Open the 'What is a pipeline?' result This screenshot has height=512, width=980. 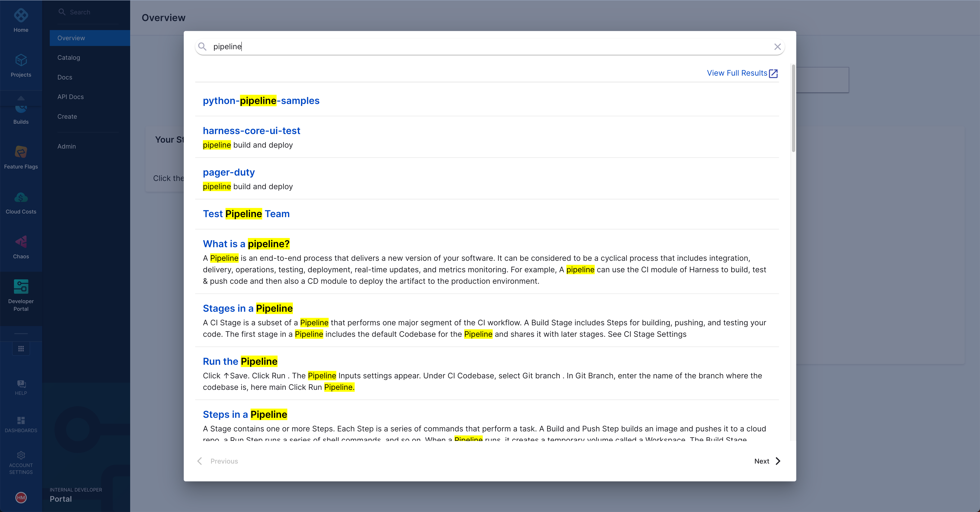coord(246,244)
